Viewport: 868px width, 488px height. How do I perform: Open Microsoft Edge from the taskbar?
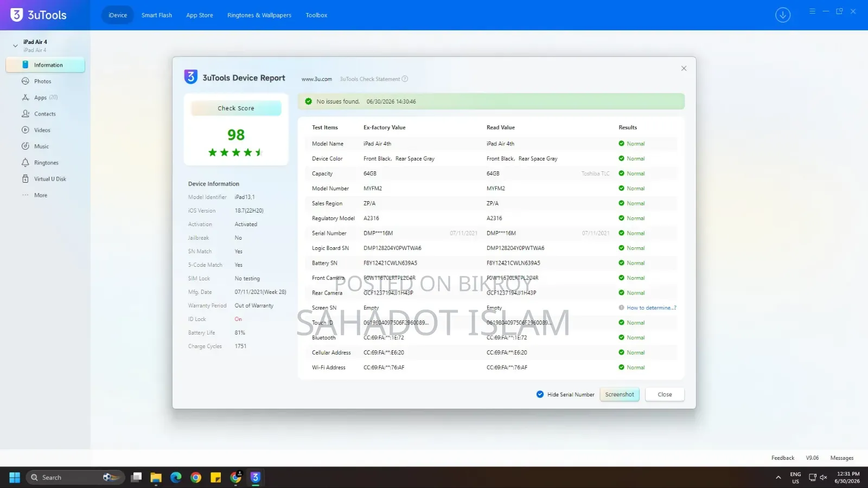pos(176,477)
